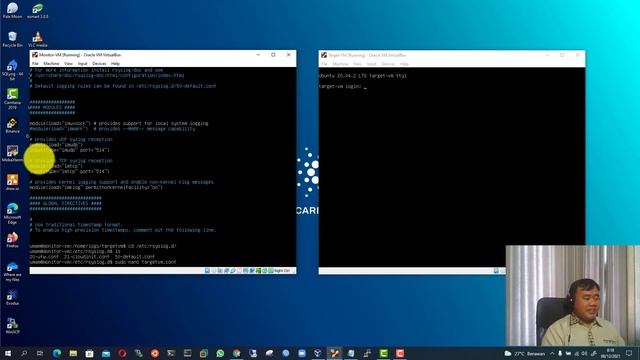The height and width of the screenshot is (360, 640).
Task: Open Task View from the taskbar
Action: 40,353
